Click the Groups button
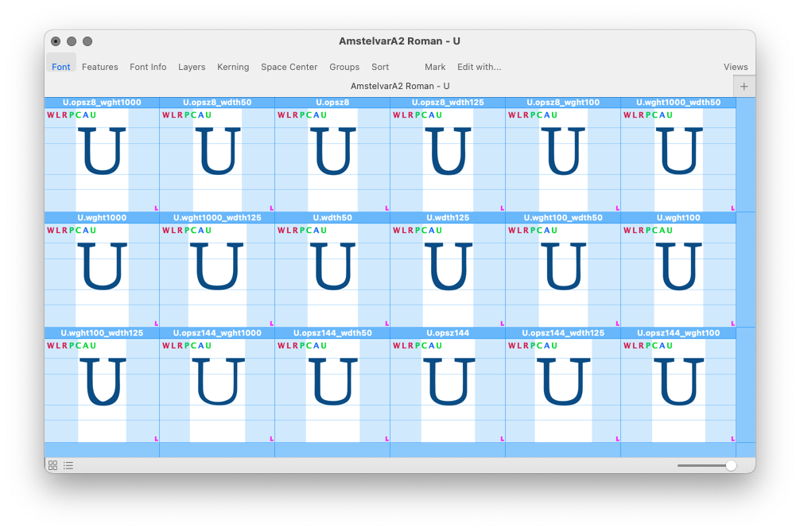The height and width of the screenshot is (532, 800). click(344, 67)
